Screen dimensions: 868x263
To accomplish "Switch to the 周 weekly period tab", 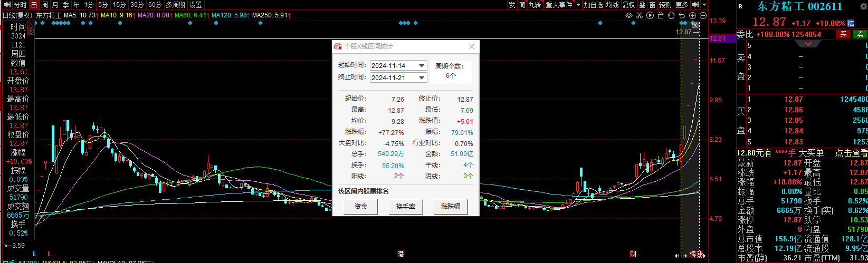I will [x=44, y=5].
